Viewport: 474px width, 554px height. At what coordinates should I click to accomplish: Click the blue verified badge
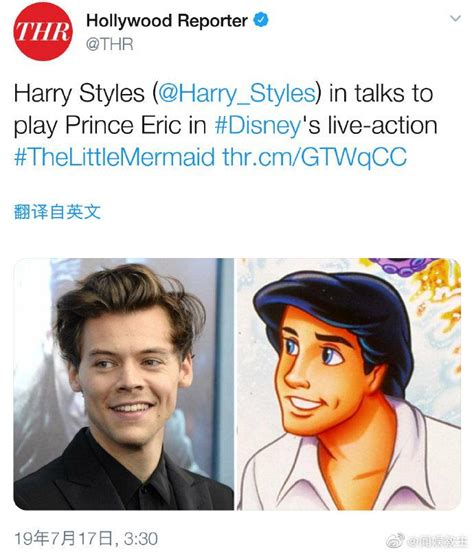click(x=261, y=20)
